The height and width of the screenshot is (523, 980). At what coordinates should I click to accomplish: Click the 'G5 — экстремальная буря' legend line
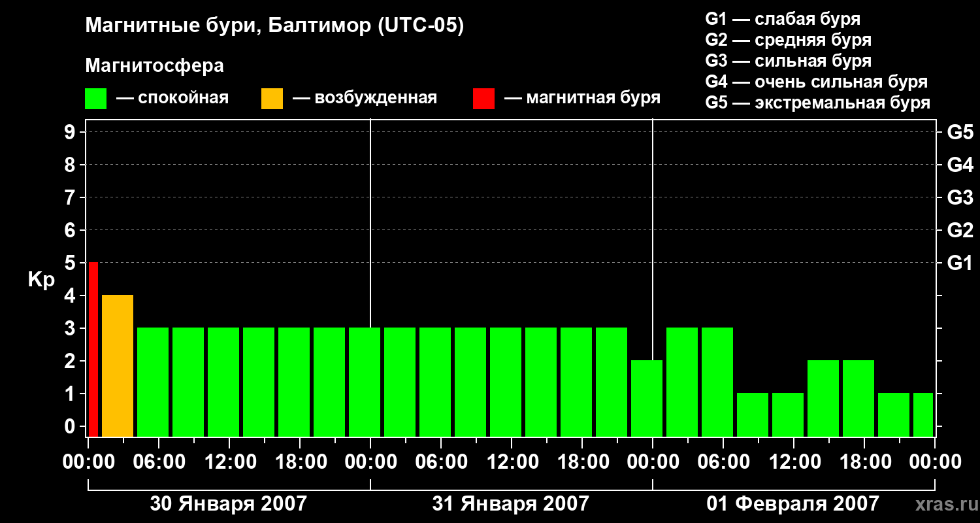817,103
